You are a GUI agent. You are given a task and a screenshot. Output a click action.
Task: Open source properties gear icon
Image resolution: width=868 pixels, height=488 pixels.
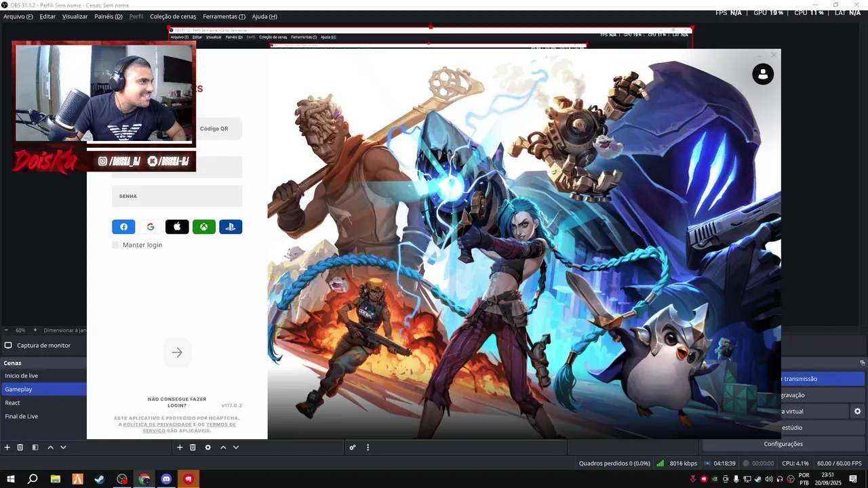[208, 447]
